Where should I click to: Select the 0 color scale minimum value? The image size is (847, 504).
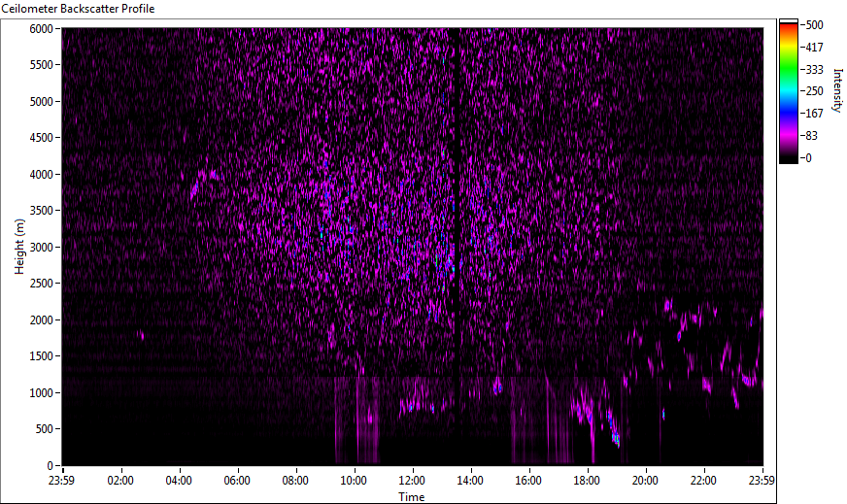tap(808, 157)
